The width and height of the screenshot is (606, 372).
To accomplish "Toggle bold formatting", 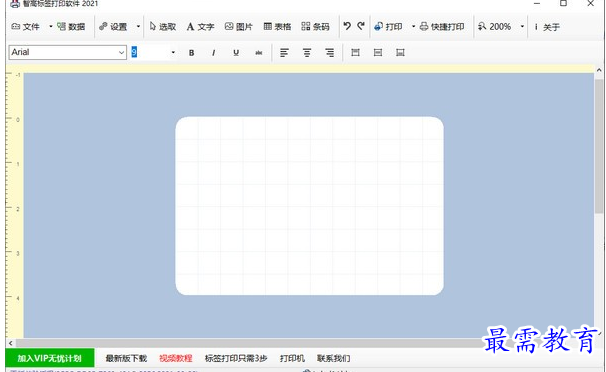I will click(191, 53).
